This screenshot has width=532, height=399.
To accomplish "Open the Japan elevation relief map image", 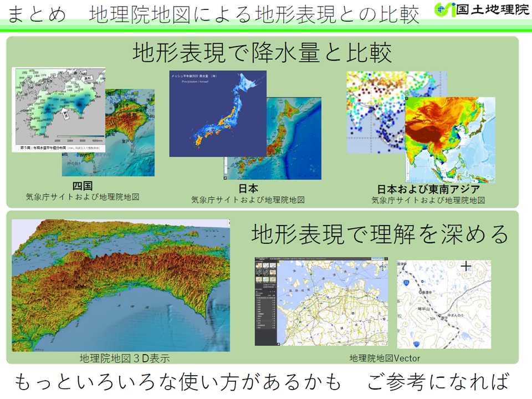I will point(294,139).
